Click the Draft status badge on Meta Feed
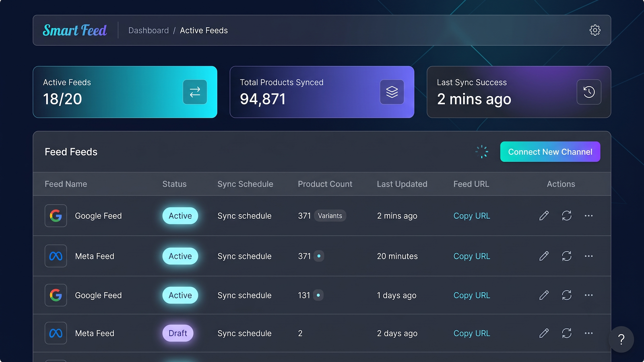644x362 pixels. 178,333
